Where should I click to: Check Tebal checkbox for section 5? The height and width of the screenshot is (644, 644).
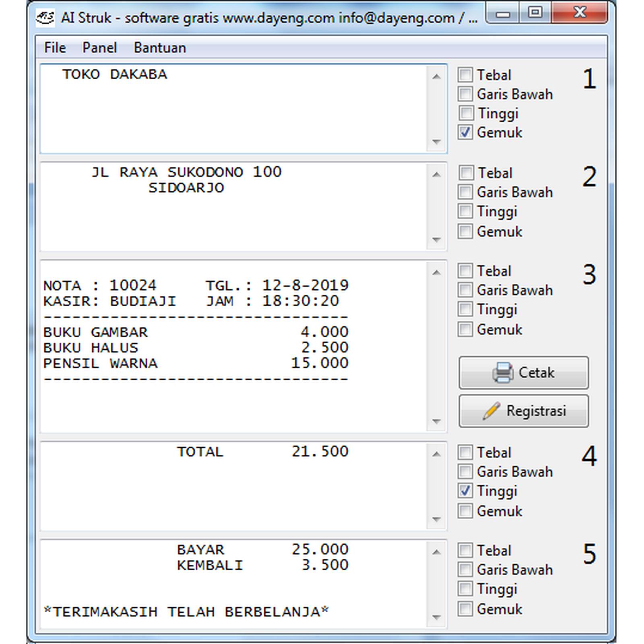coord(465,550)
